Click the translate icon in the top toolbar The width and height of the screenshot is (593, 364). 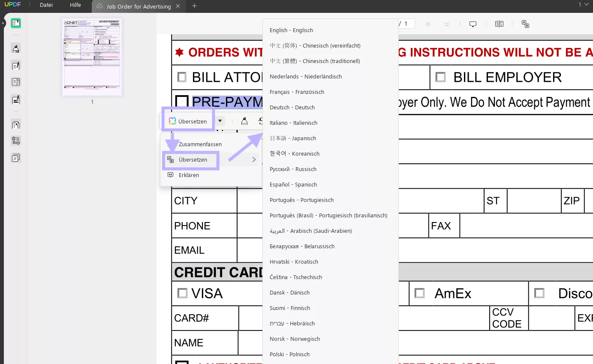pyautogui.click(x=525, y=24)
